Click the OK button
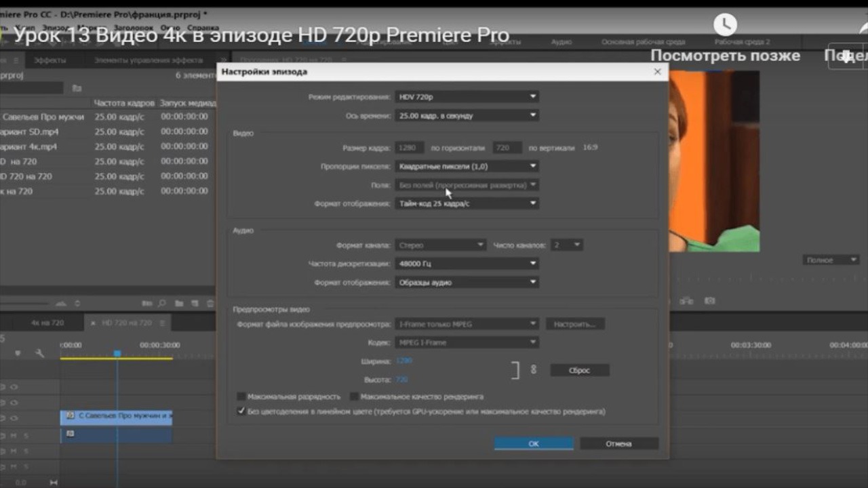This screenshot has height=488, width=868. tap(534, 444)
